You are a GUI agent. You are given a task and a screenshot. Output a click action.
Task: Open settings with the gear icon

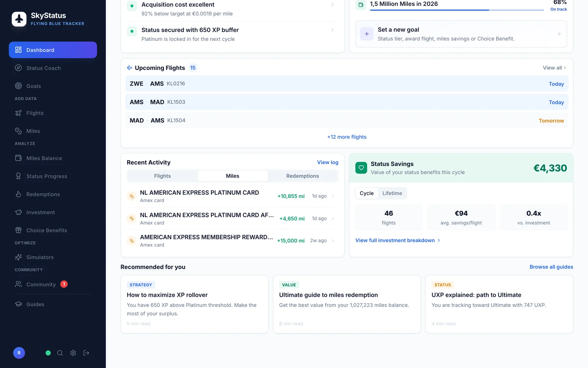pyautogui.click(x=73, y=353)
